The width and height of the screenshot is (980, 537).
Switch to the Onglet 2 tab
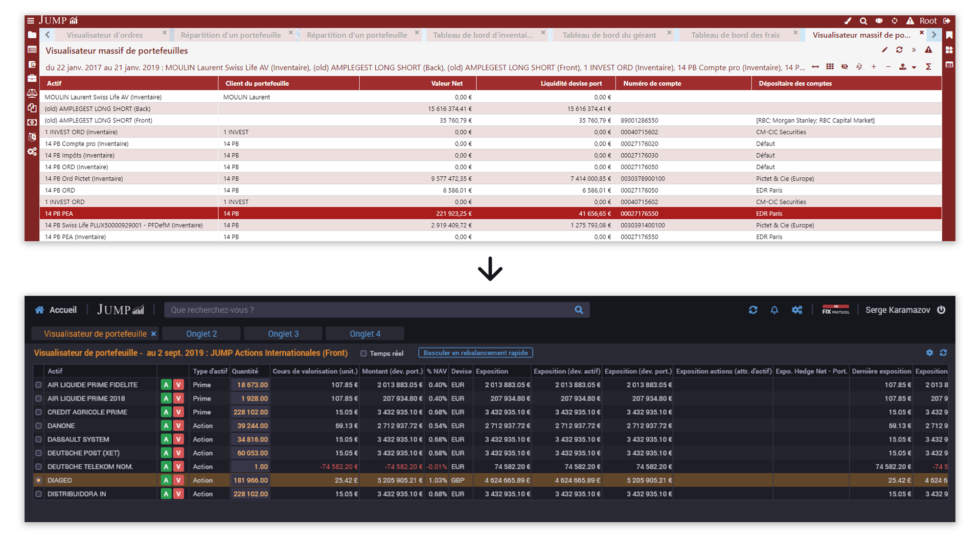point(201,334)
